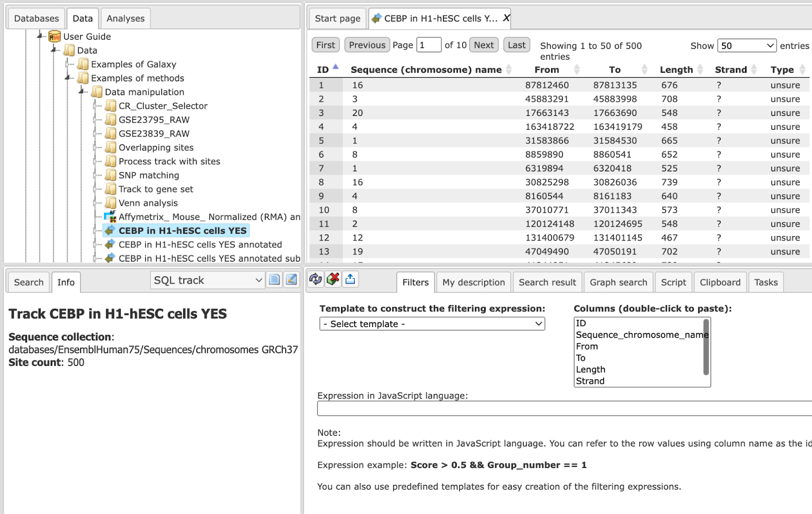812x514 pixels.
Task: Open the Search result tab
Action: pyautogui.click(x=547, y=282)
